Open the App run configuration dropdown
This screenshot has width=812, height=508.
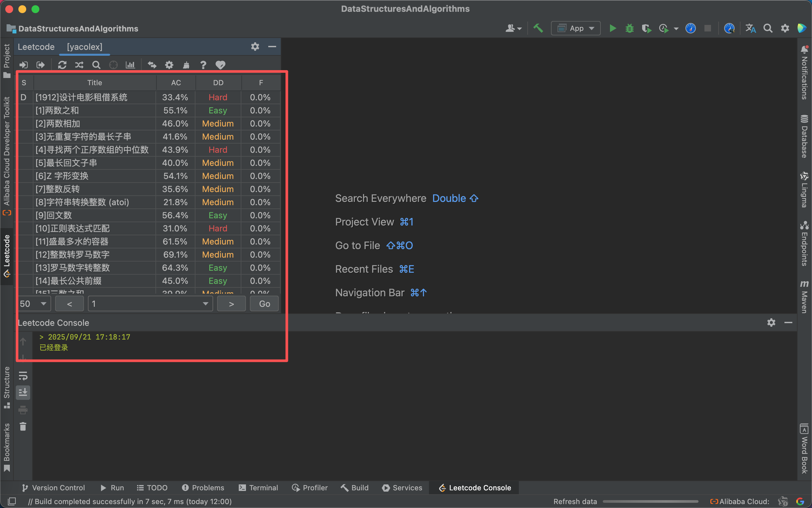(576, 28)
